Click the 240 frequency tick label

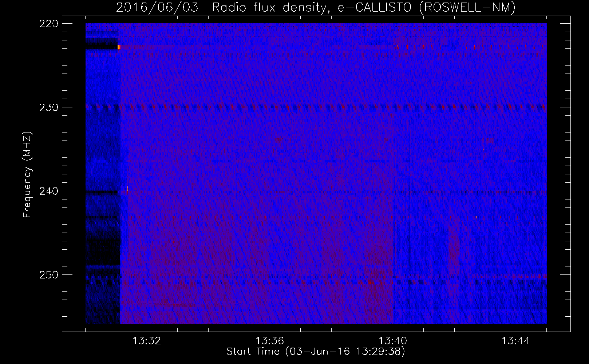click(49, 191)
